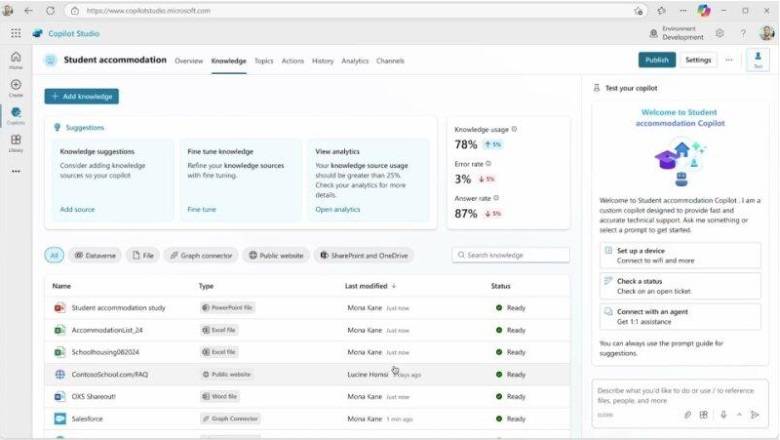Expand chat input caret icon
The height and width of the screenshot is (440, 780).
click(739, 415)
